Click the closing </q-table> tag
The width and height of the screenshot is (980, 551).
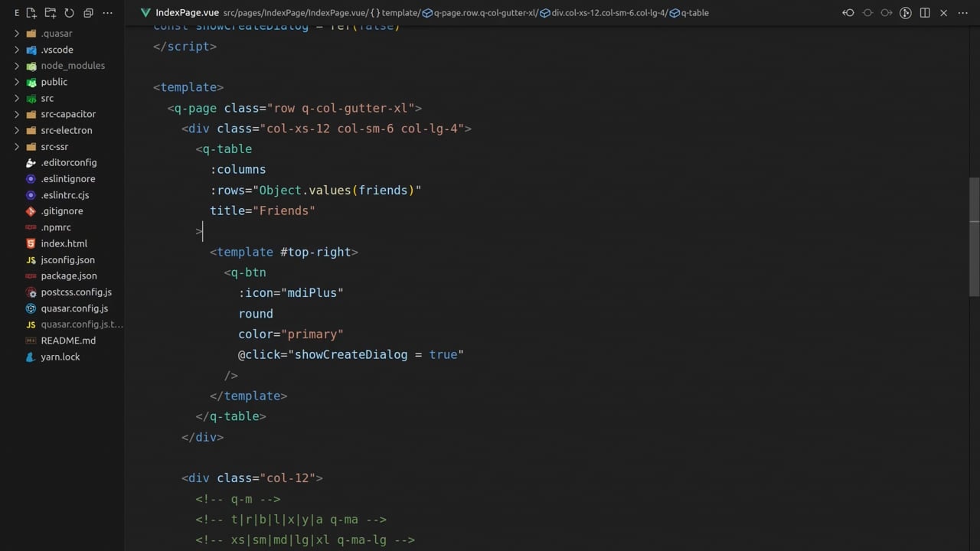[231, 416]
